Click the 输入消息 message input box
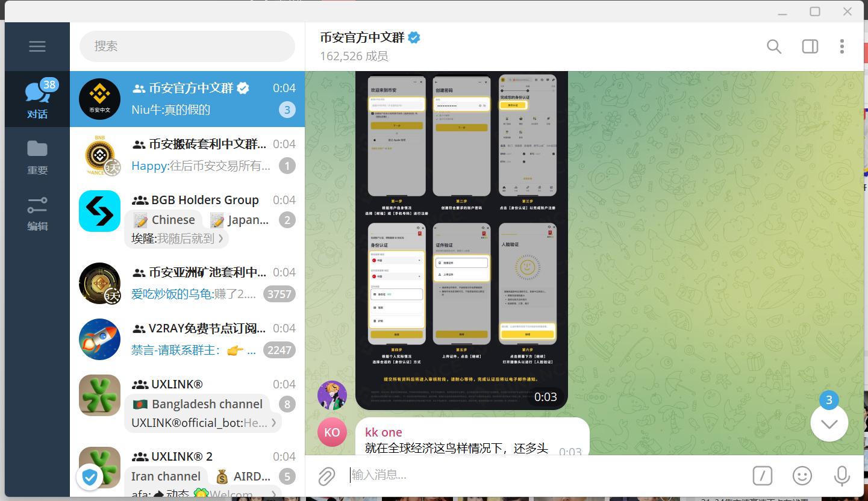 click(x=545, y=475)
